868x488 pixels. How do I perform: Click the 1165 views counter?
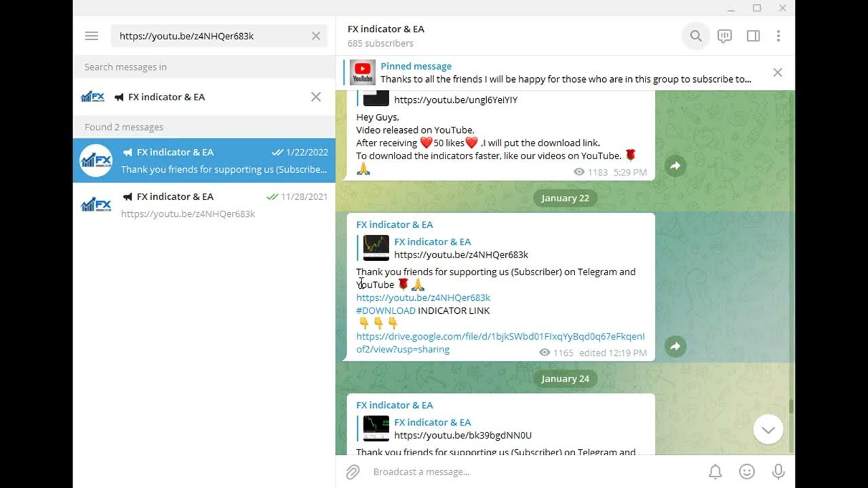click(x=556, y=352)
